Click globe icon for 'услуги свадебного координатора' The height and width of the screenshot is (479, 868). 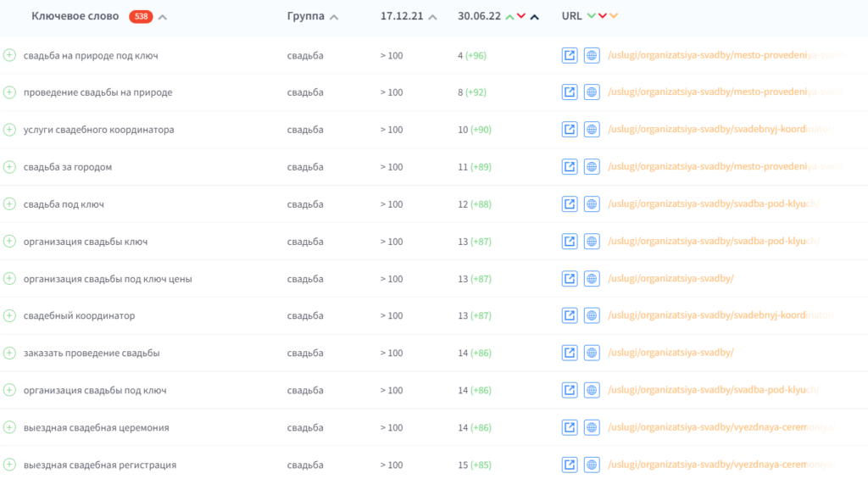coord(592,130)
